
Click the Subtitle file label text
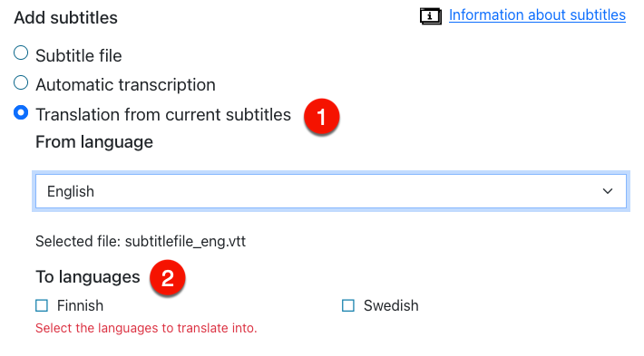(x=79, y=56)
